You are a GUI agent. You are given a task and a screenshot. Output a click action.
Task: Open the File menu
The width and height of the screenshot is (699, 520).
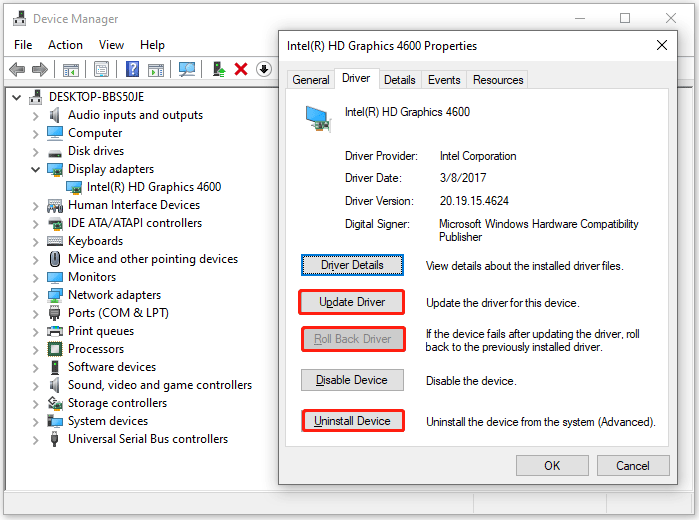[23, 45]
